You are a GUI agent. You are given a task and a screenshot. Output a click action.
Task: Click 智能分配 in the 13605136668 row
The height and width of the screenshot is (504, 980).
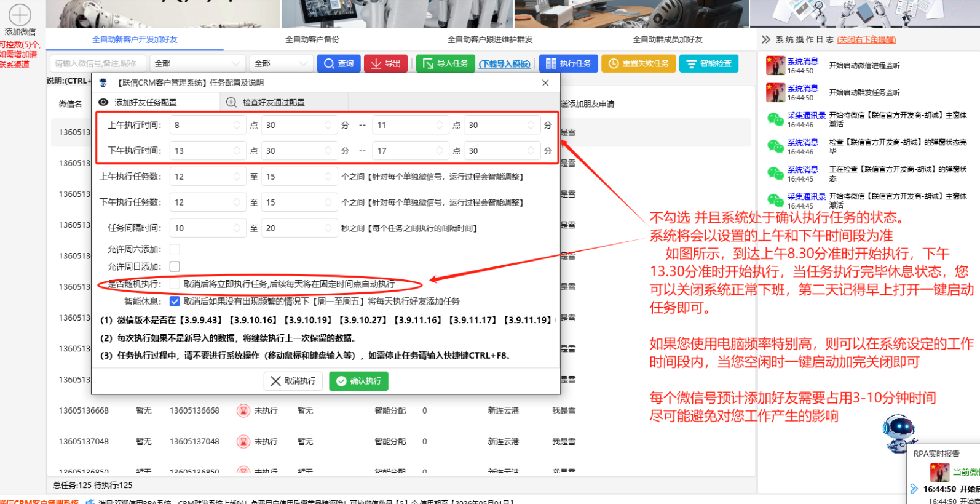click(x=390, y=410)
